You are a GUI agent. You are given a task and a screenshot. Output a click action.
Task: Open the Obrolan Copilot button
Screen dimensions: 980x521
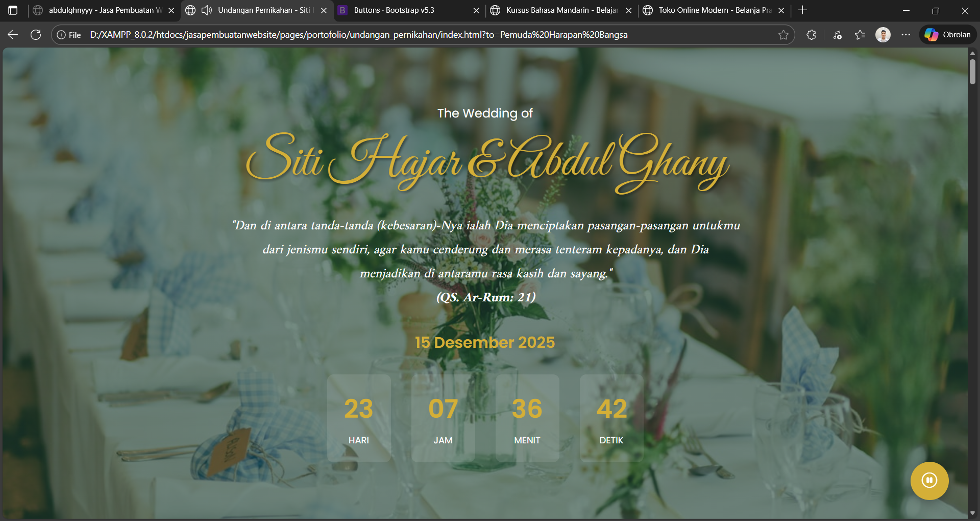948,35
